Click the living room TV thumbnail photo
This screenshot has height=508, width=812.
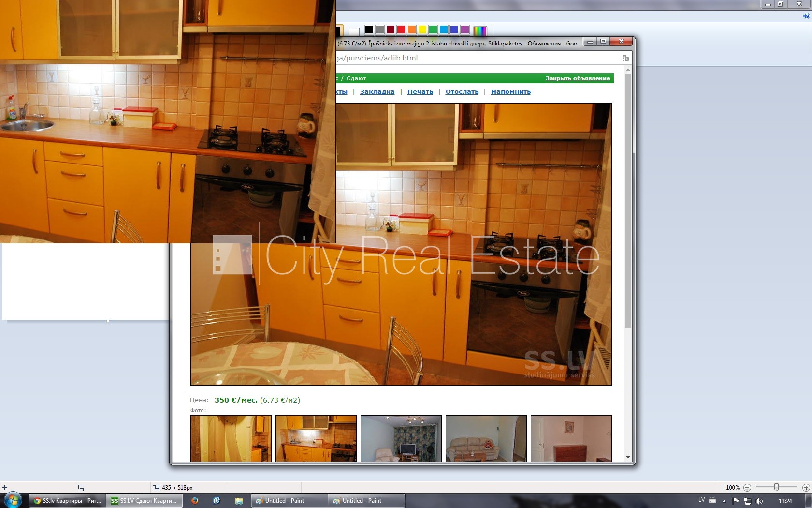click(x=401, y=438)
